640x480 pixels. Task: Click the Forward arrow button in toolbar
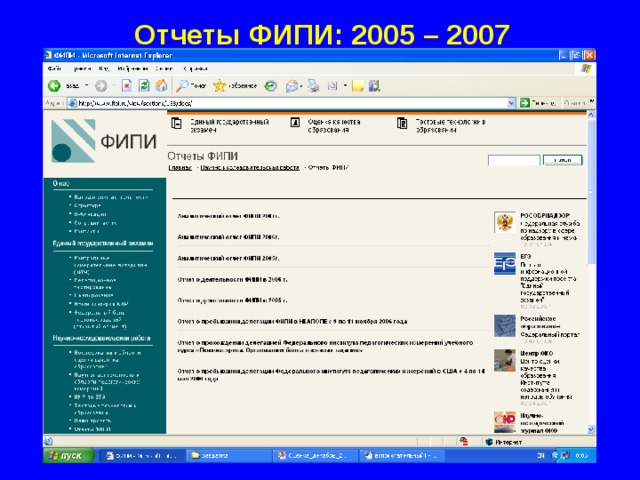[x=101, y=86]
